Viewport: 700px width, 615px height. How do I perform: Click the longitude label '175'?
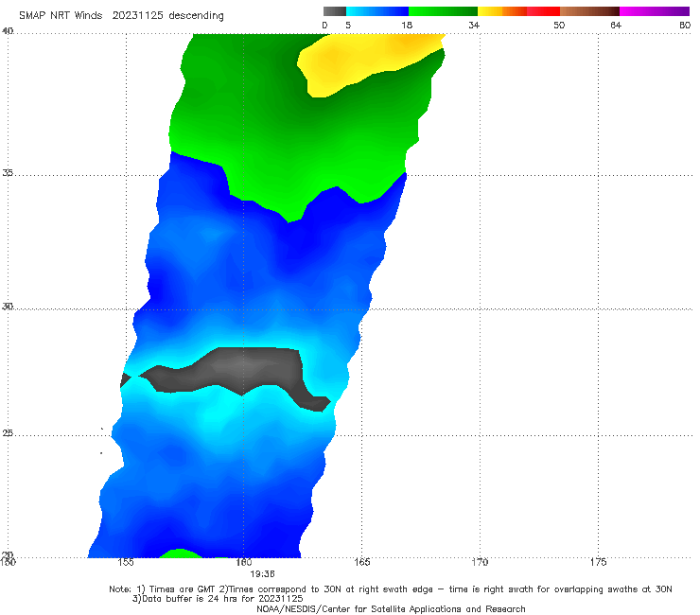598,562
